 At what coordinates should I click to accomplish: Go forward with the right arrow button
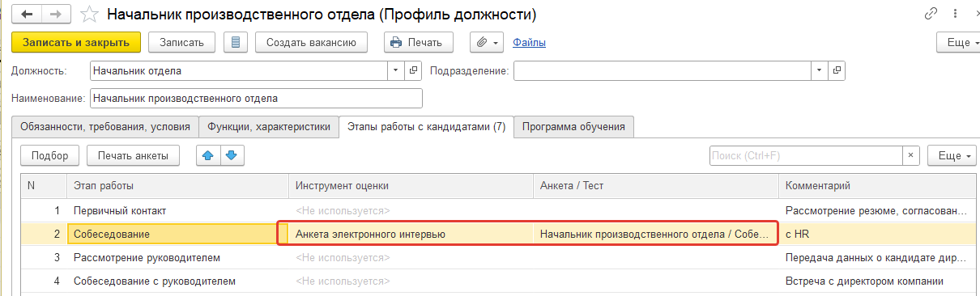55,15
